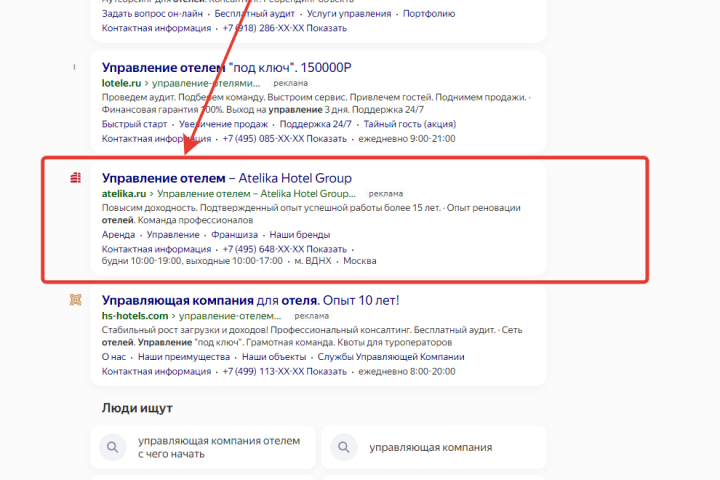The height and width of the screenshot is (480, 720).
Task: Click the search icon beside 'управляющая компания отелем'
Action: coord(112,447)
